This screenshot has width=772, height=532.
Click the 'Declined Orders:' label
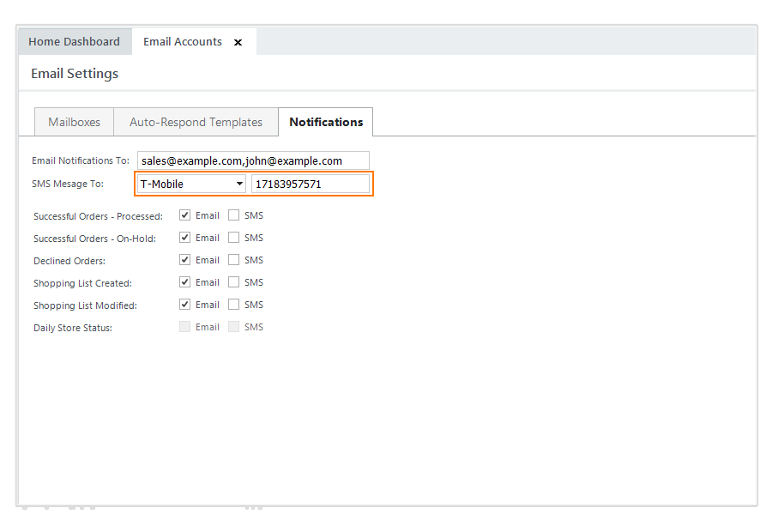[69, 261]
